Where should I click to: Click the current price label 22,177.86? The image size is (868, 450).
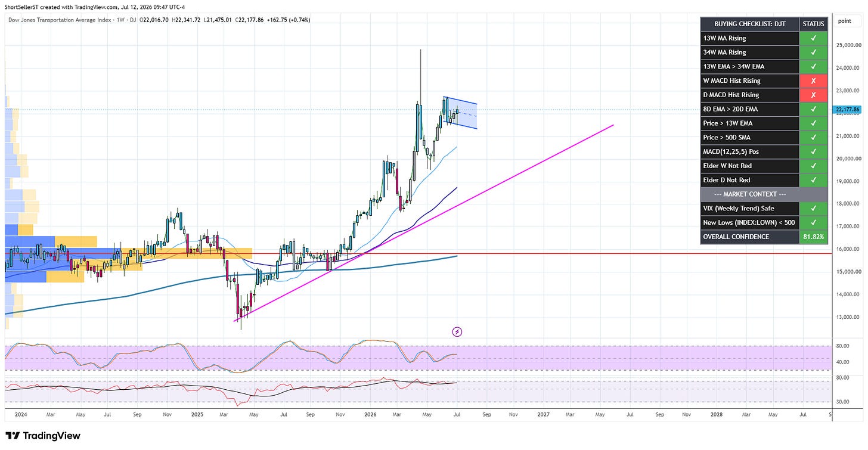[x=847, y=110]
